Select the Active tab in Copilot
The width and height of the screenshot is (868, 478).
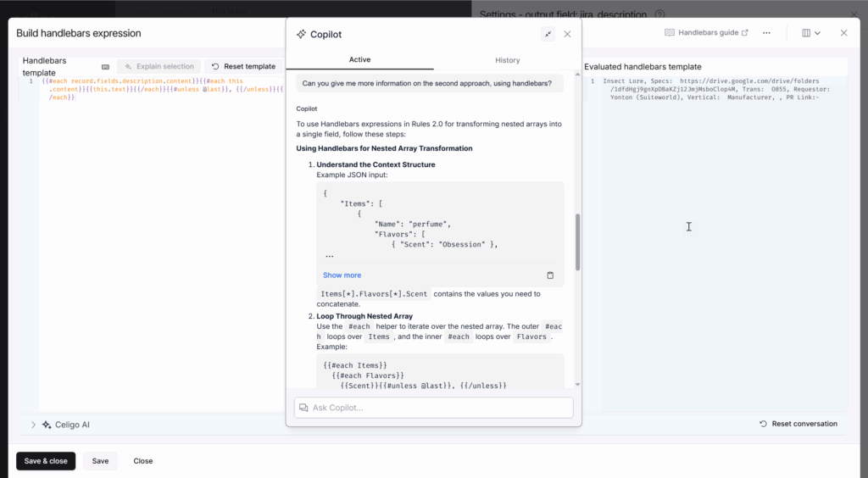359,60
